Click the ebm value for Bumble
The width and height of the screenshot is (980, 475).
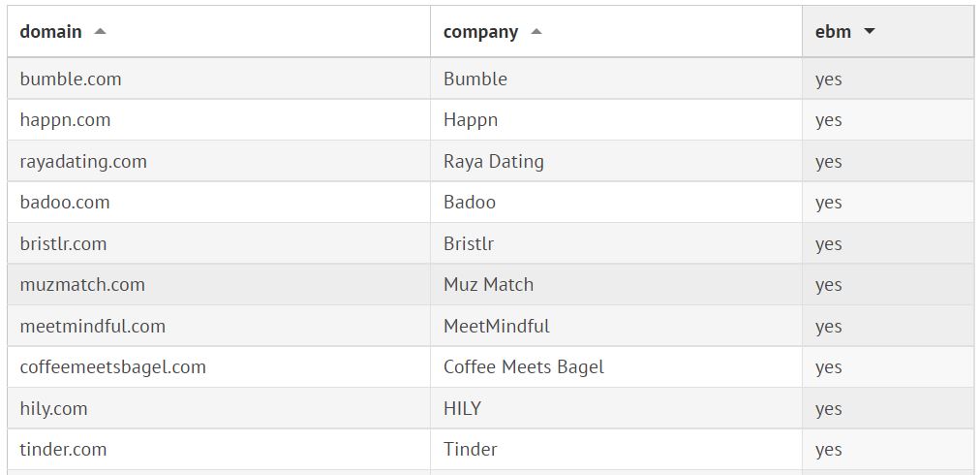pos(829,79)
